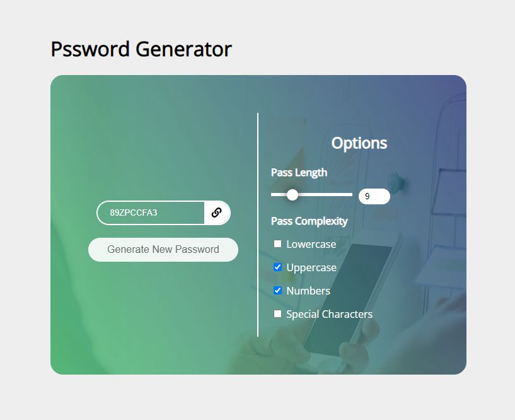Enable the Lowercase checkbox

277,244
